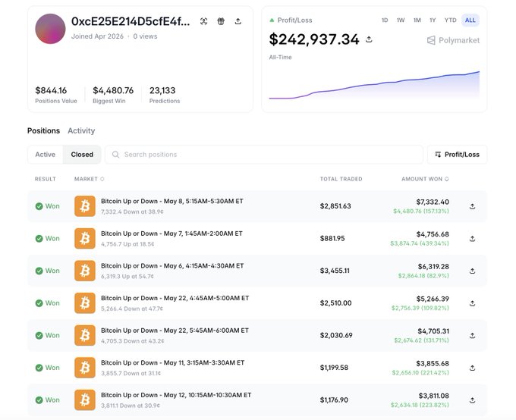Click the scan/QR icon next to the wallet address
Screen dimensions: 516x420
pyautogui.click(x=203, y=21)
